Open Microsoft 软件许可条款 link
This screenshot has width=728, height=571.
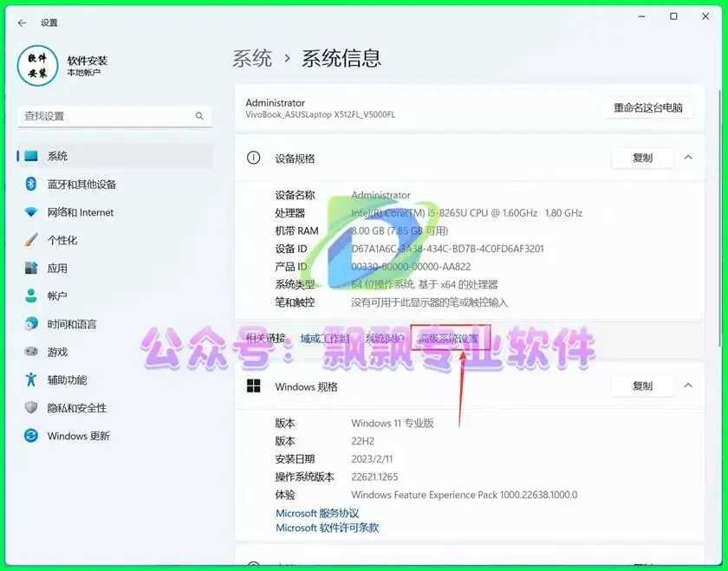tap(328, 528)
